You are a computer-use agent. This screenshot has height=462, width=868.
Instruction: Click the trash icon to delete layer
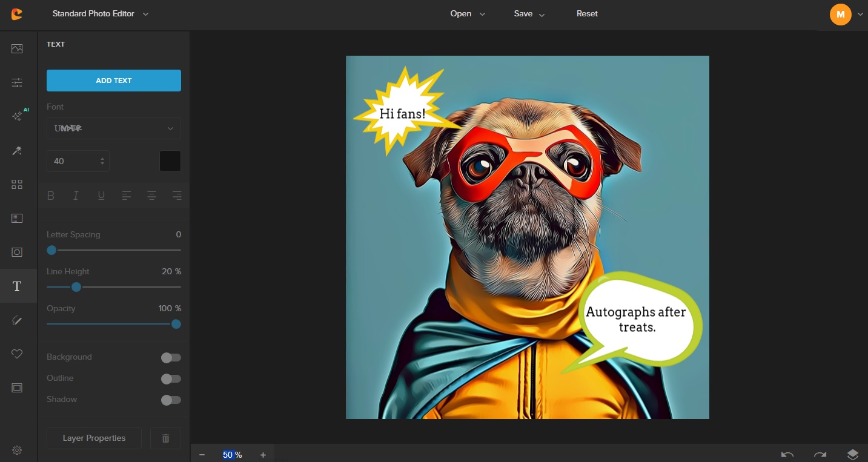point(165,438)
